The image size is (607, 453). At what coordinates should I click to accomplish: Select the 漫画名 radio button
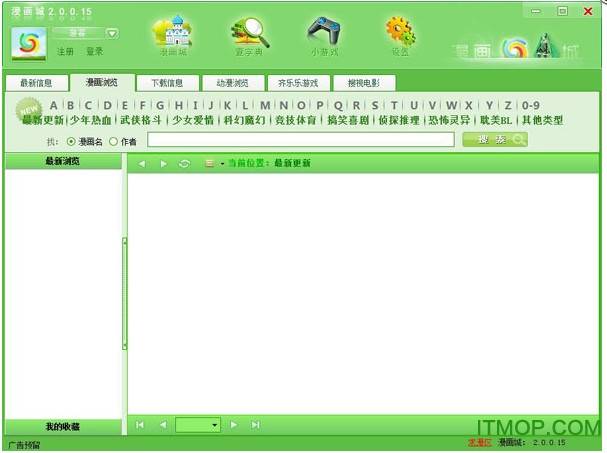click(x=71, y=141)
